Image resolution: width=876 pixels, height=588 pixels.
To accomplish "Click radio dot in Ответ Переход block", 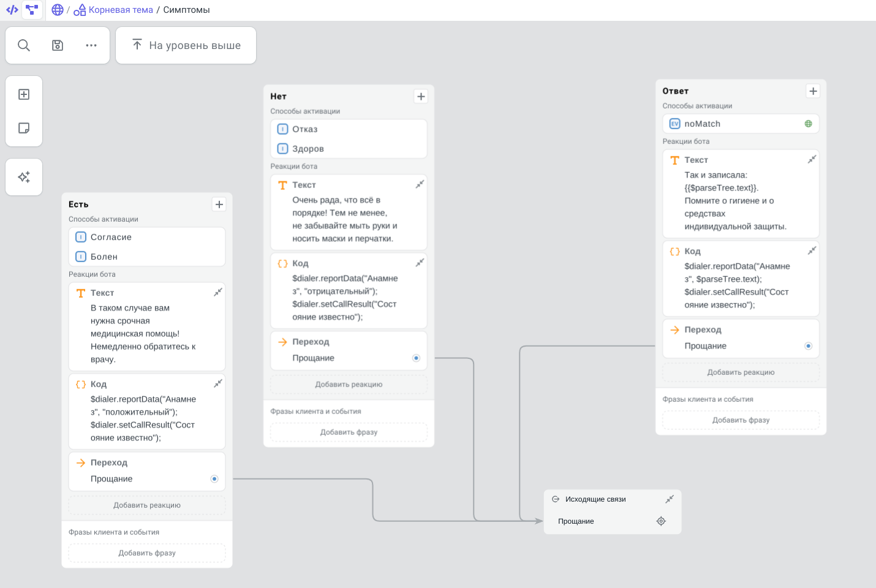I will pyautogui.click(x=808, y=346).
